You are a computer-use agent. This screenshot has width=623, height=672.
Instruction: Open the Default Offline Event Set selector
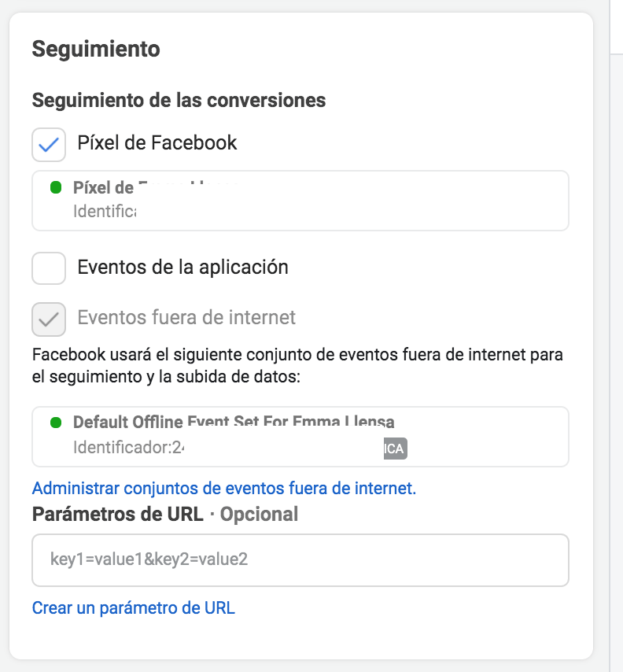point(300,437)
